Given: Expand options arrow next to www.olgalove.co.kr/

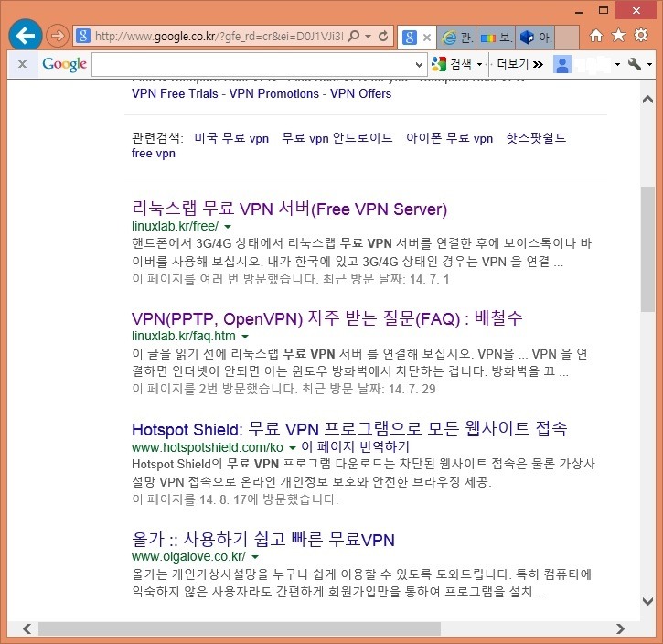Looking at the screenshot, I should (x=255, y=557).
